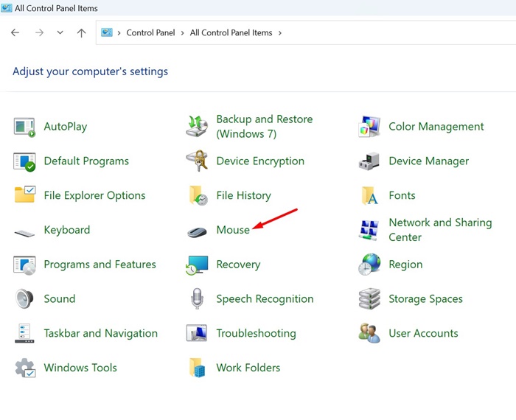Open the Storage Spaces drive icon

[x=369, y=299]
